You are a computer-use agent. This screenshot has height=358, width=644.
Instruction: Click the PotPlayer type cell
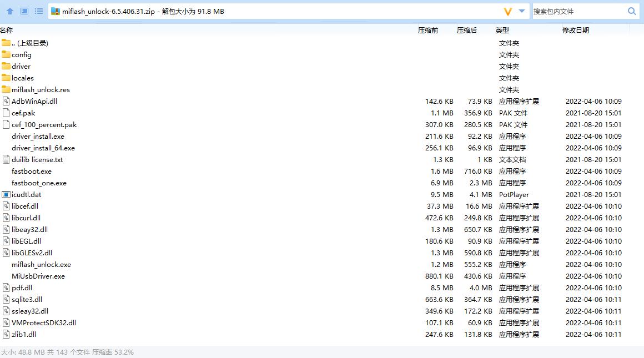click(x=514, y=195)
